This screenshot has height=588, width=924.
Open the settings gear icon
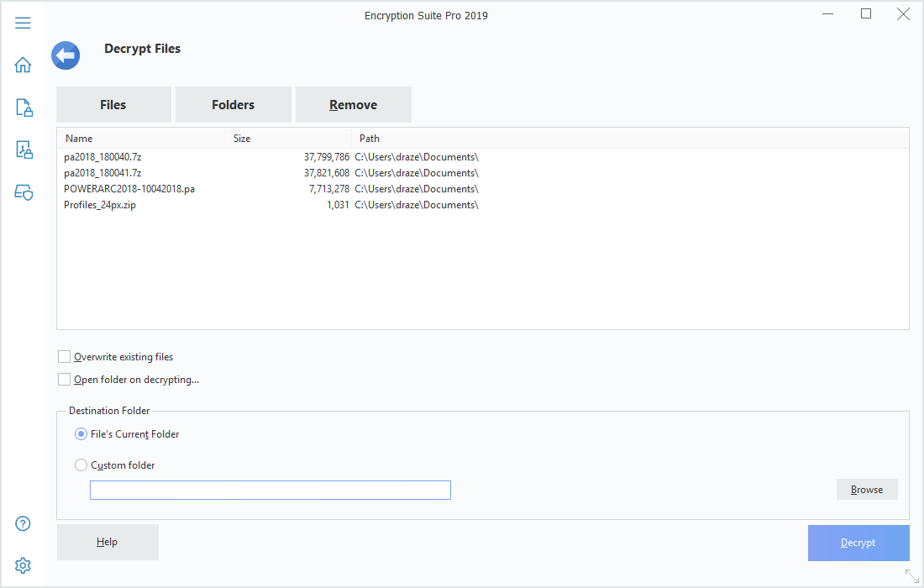click(x=24, y=565)
